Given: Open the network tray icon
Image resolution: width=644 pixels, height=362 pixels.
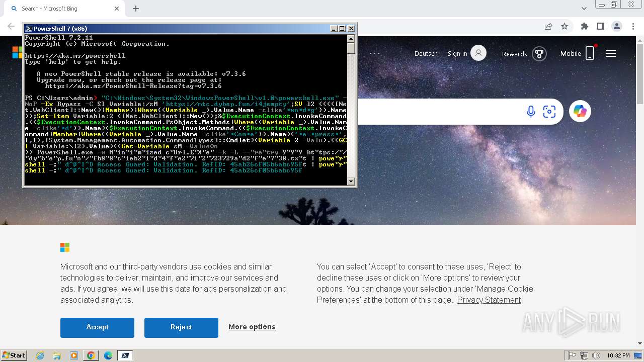Looking at the screenshot, I should pos(584,355).
